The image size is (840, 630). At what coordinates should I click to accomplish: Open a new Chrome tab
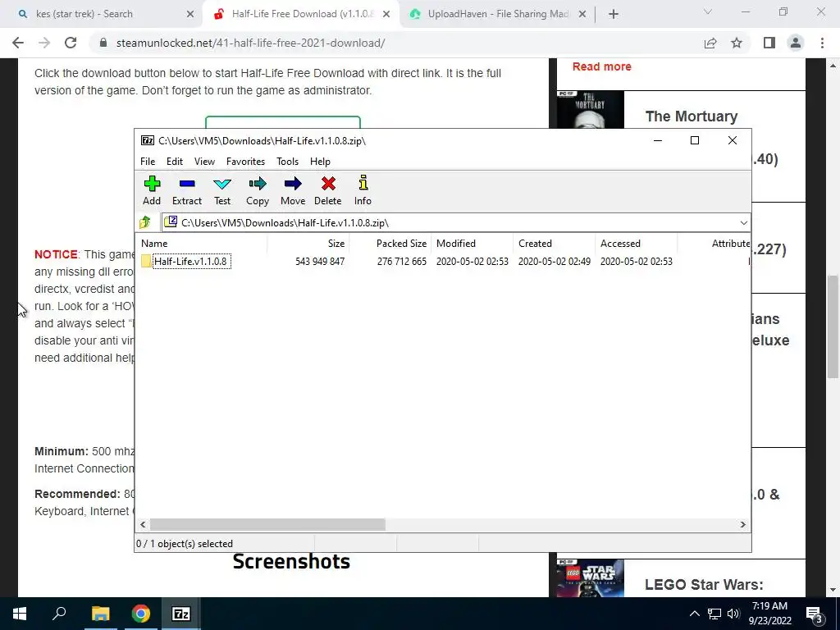[614, 15]
